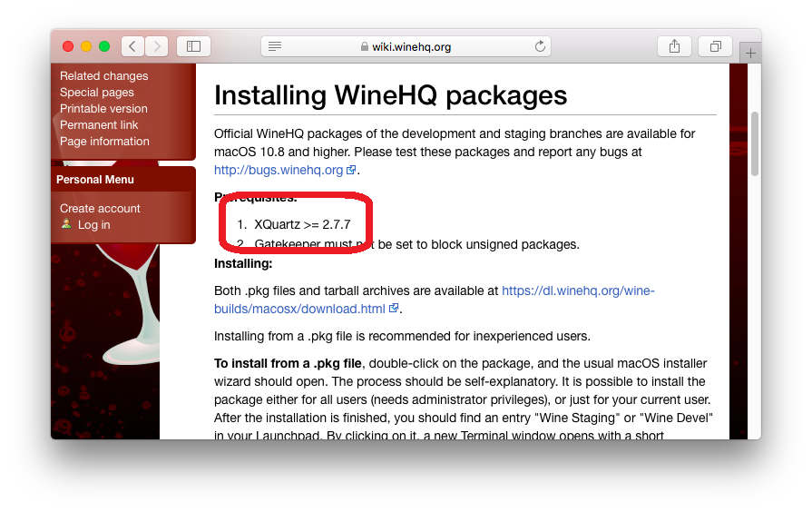
Task: Open Printable version link
Action: click(103, 108)
